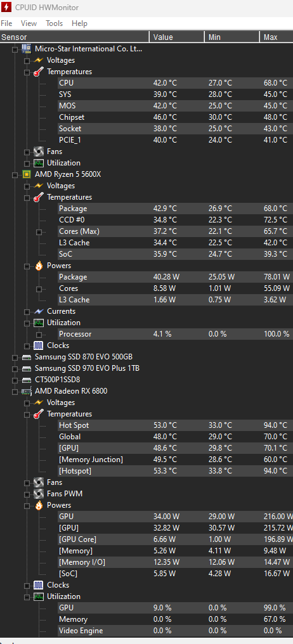Click the CT500P1SSD8 drive icon
Viewport: 293px width, 644px height.
point(27,380)
